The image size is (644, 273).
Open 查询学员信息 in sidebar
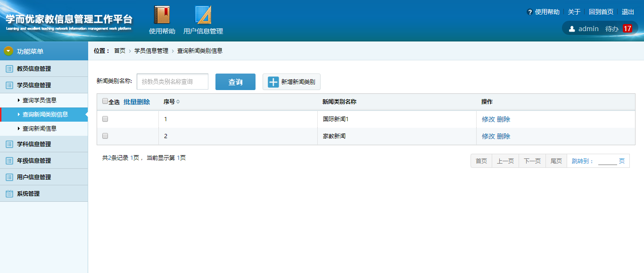tap(40, 100)
